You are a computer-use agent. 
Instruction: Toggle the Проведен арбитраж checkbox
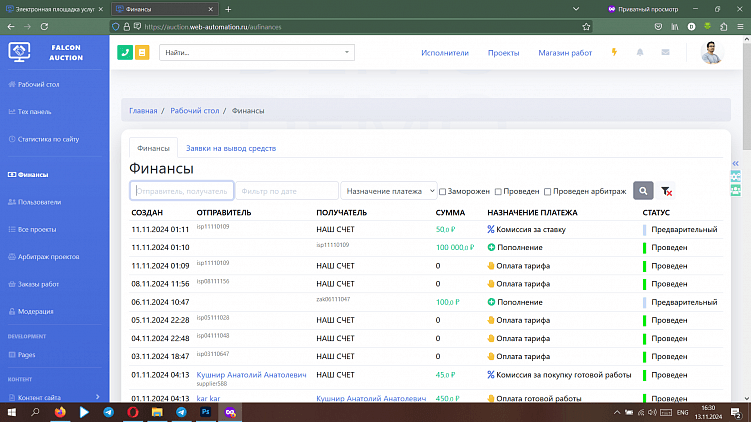[547, 191]
